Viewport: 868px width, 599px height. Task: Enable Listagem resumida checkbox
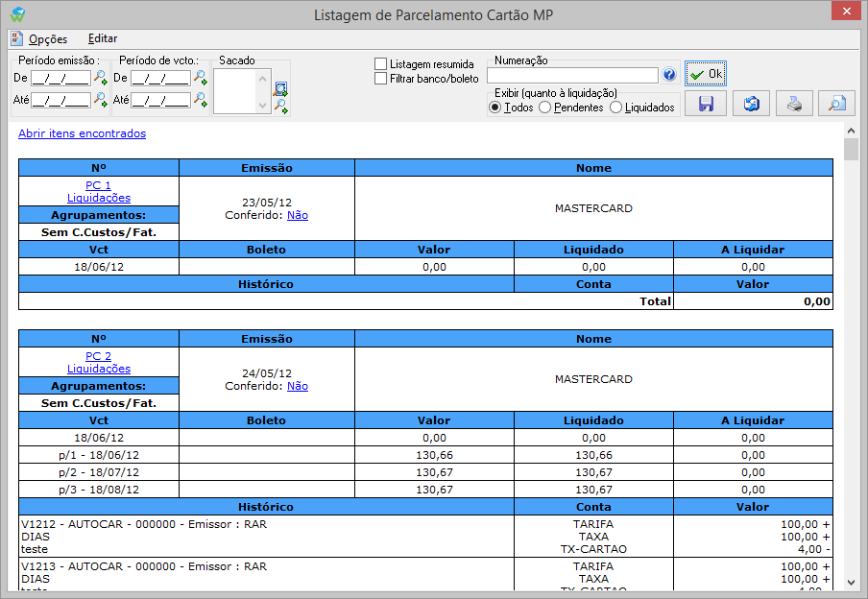coord(380,64)
